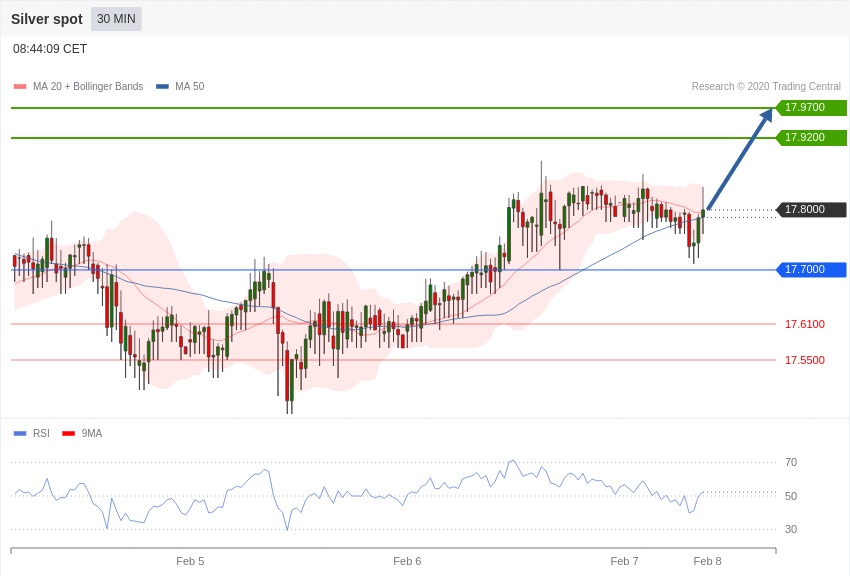Click the blue RSI legend marker
The image size is (850, 576).
(20, 433)
